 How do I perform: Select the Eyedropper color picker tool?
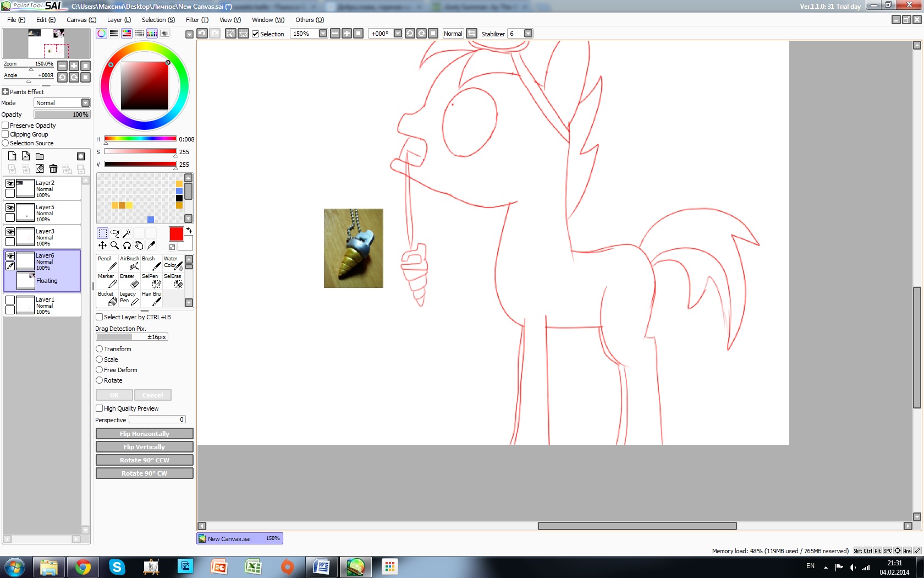coord(151,246)
